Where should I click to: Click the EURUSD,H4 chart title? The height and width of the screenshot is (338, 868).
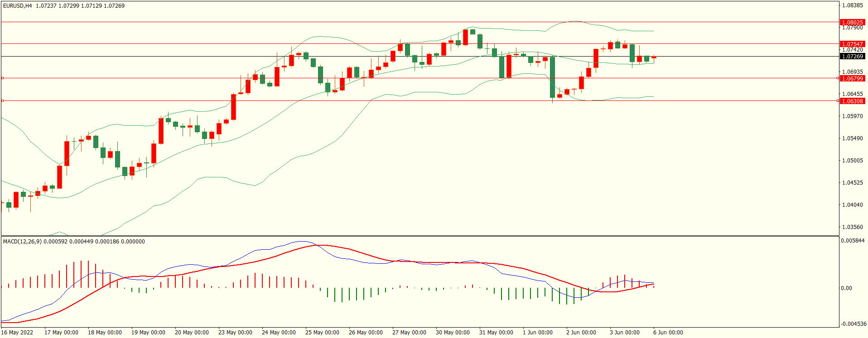point(18,6)
